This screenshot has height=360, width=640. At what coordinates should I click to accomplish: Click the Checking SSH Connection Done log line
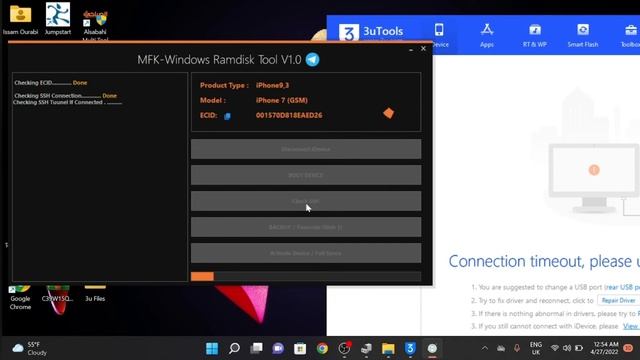click(65, 96)
